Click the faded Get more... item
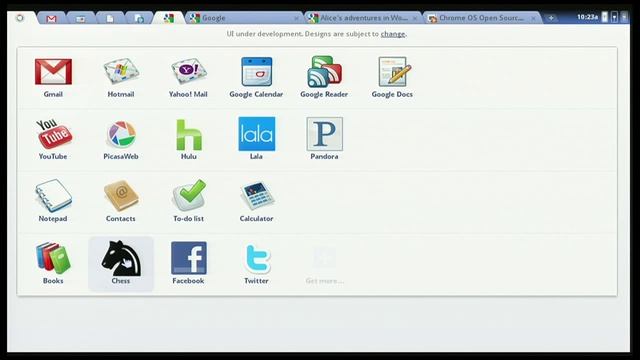This screenshot has width=640, height=360. (x=324, y=265)
